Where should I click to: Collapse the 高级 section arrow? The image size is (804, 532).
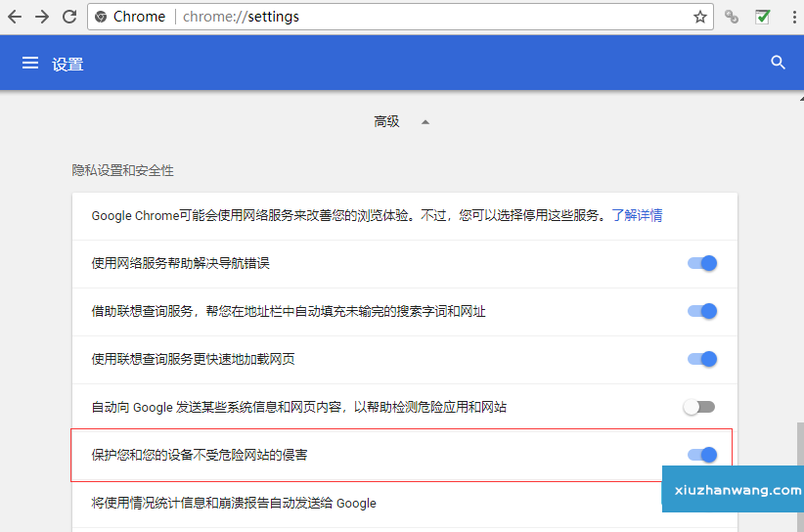tap(424, 122)
